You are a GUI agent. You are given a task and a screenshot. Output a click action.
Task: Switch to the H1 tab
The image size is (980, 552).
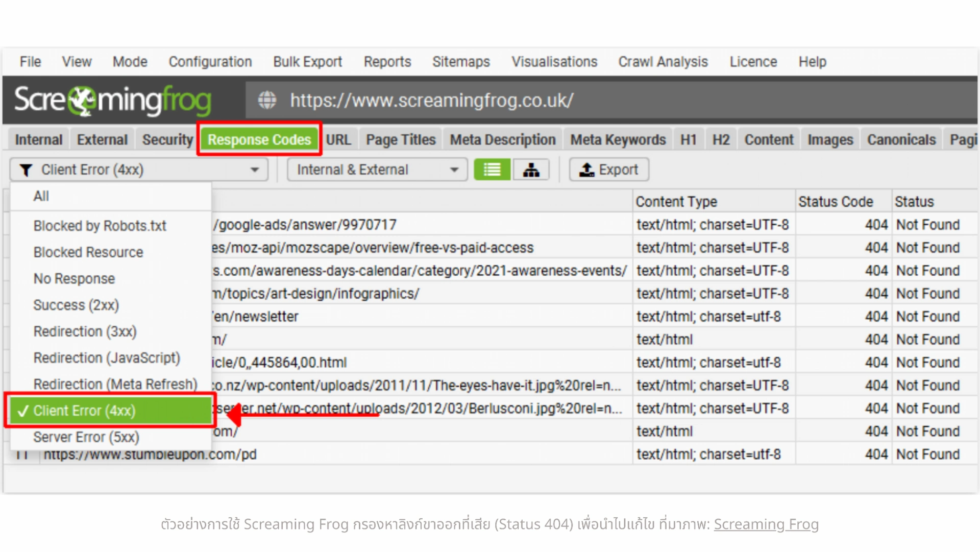(688, 139)
